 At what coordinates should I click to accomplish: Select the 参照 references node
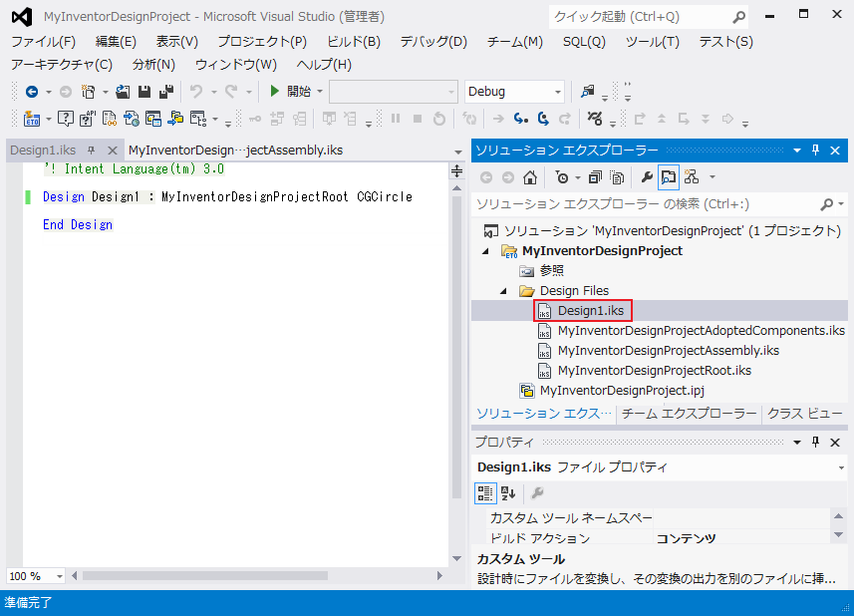click(x=552, y=271)
